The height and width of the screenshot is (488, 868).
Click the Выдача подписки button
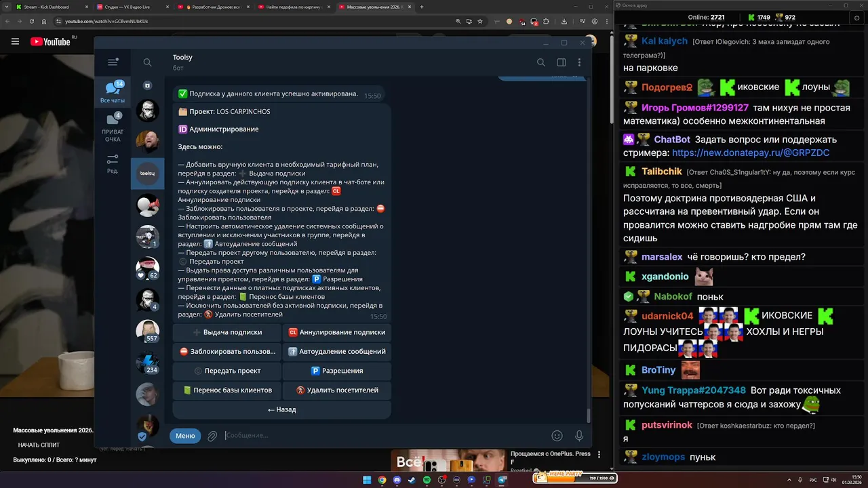[x=227, y=332]
